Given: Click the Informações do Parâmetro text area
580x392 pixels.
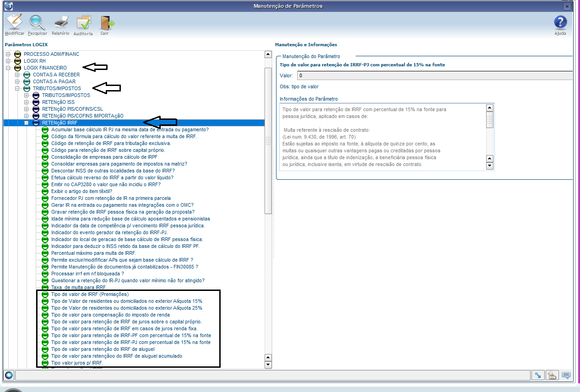Looking at the screenshot, I should point(382,137).
